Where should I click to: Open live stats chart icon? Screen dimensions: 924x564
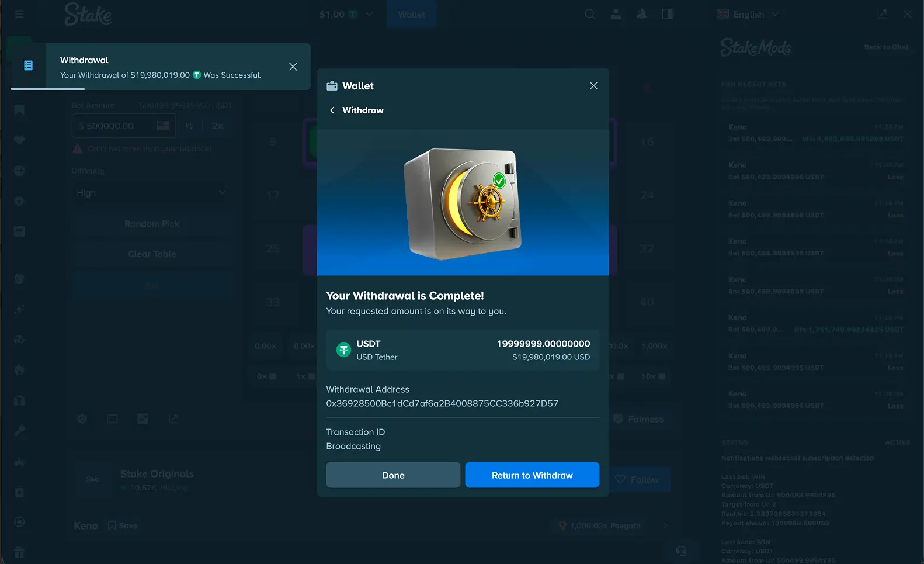143,419
